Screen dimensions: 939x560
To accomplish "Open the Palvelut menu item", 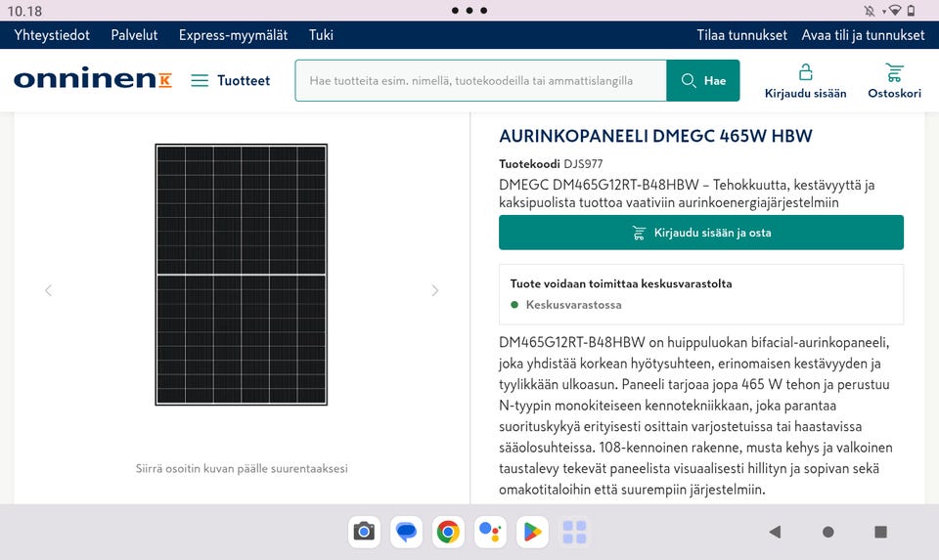I will 134,35.
